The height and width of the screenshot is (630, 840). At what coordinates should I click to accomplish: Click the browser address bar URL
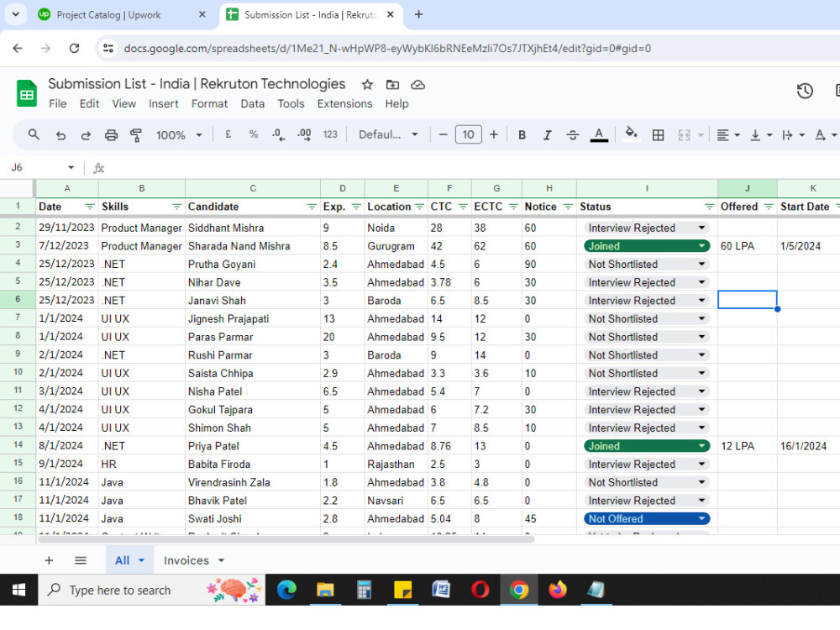pos(387,48)
